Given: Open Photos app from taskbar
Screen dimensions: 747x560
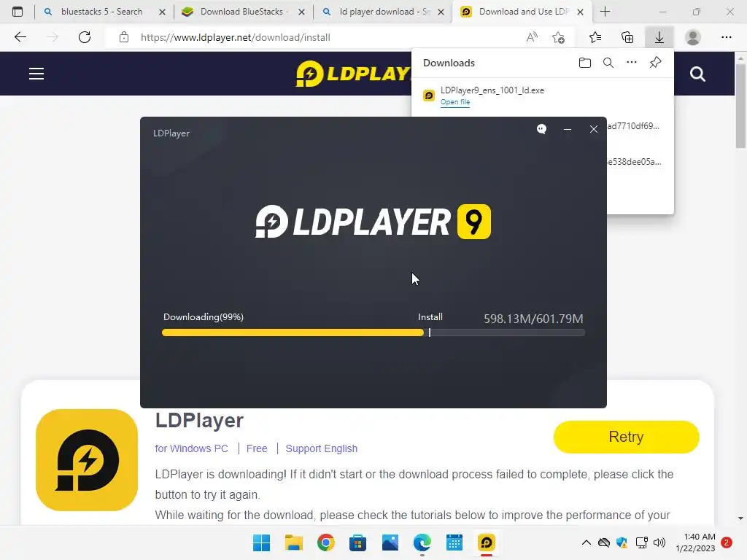Looking at the screenshot, I should 390,542.
